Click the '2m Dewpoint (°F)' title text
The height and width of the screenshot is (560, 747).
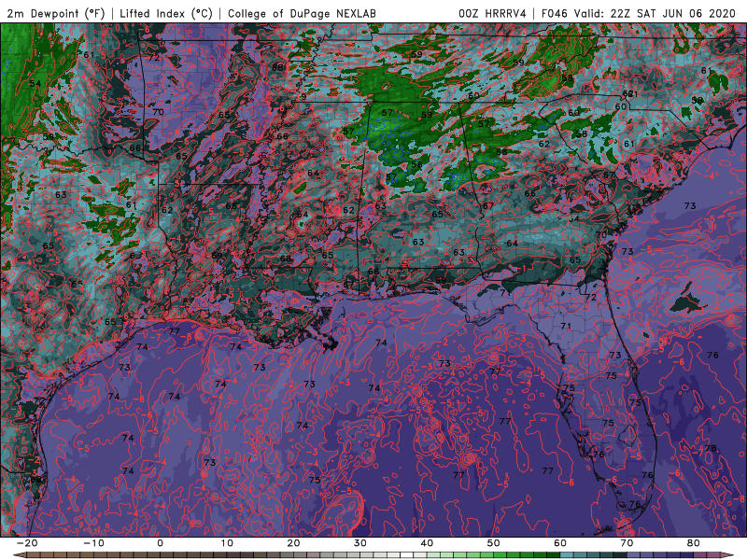[56, 13]
